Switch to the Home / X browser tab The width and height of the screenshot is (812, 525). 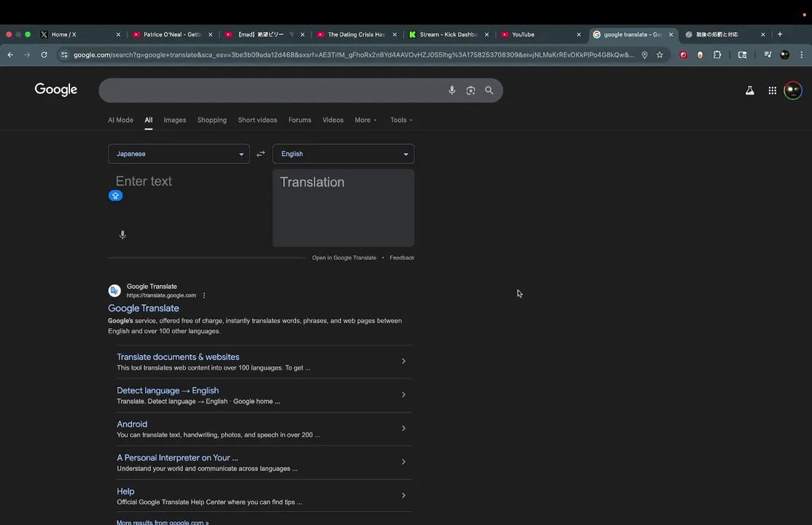[x=80, y=34]
